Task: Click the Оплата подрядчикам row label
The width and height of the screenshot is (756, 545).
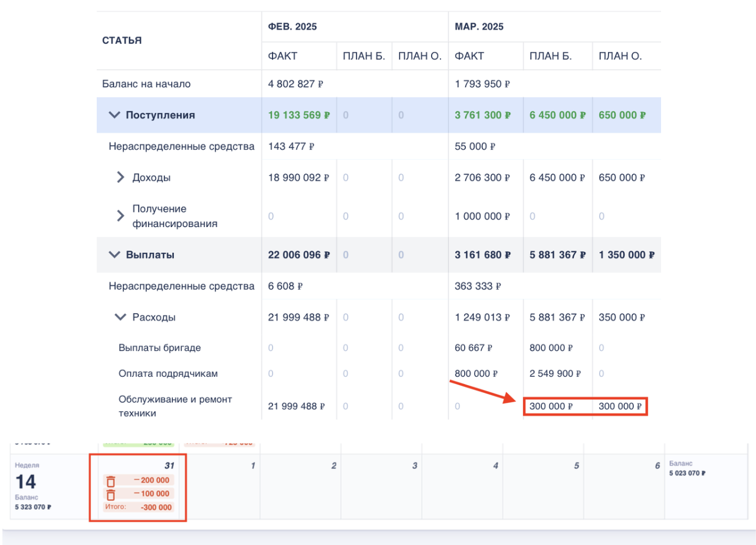Action: [168, 374]
